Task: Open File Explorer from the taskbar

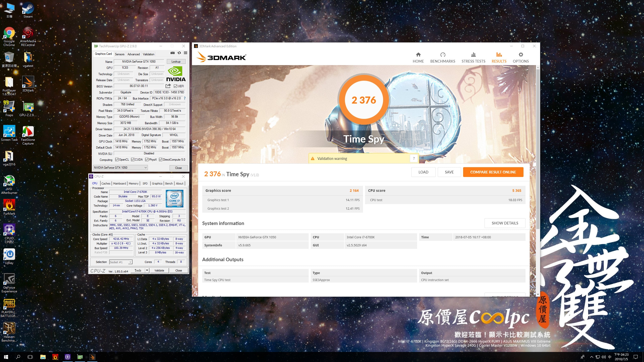Action: [x=43, y=357]
